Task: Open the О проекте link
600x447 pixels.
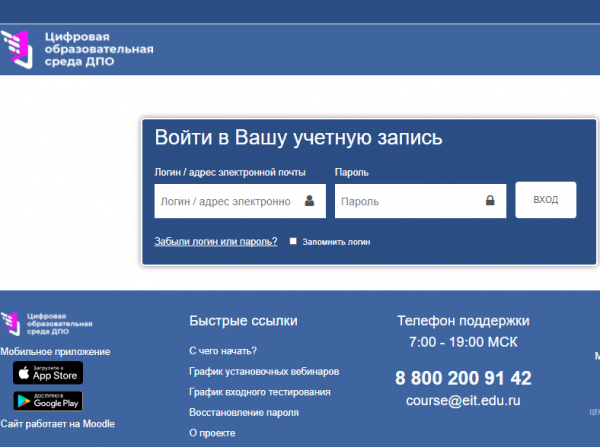Action: click(212, 433)
